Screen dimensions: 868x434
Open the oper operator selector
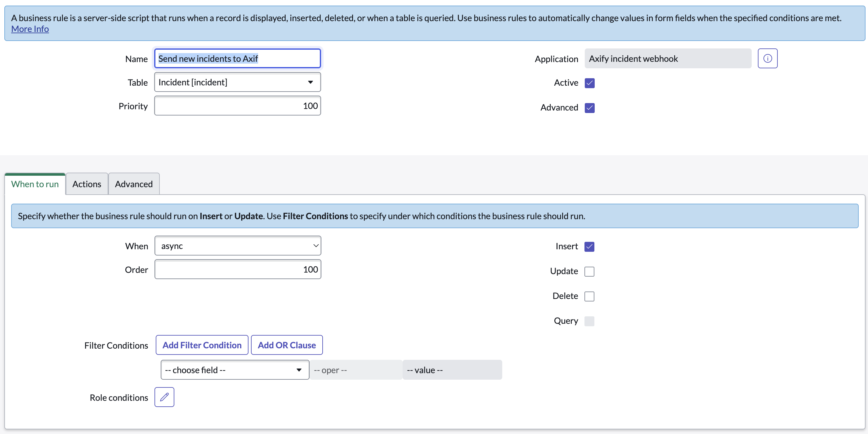click(356, 370)
